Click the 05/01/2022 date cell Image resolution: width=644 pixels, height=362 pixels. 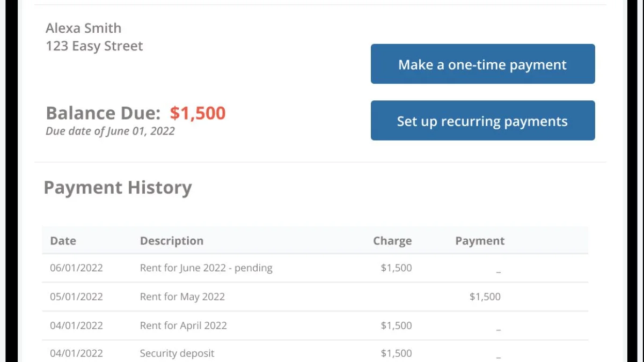pyautogui.click(x=76, y=297)
